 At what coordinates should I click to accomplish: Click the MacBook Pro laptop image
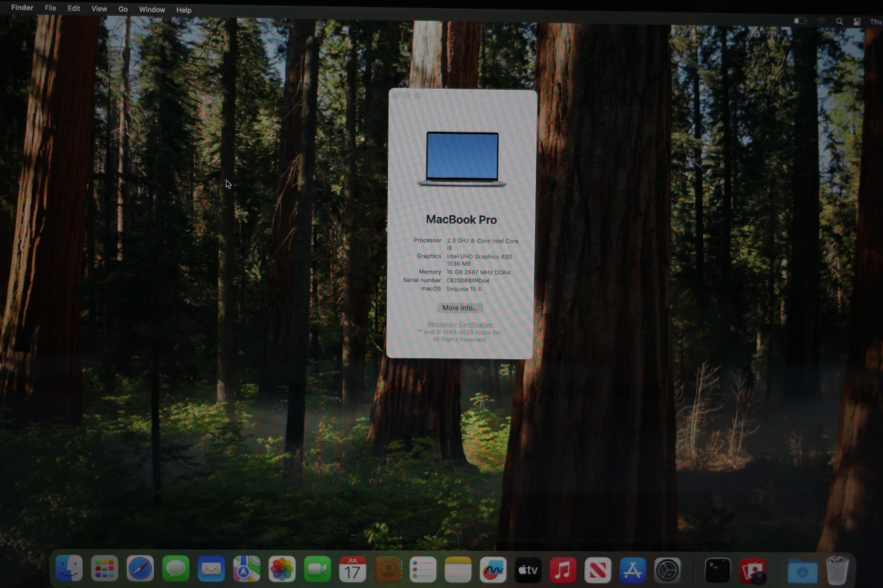462,159
